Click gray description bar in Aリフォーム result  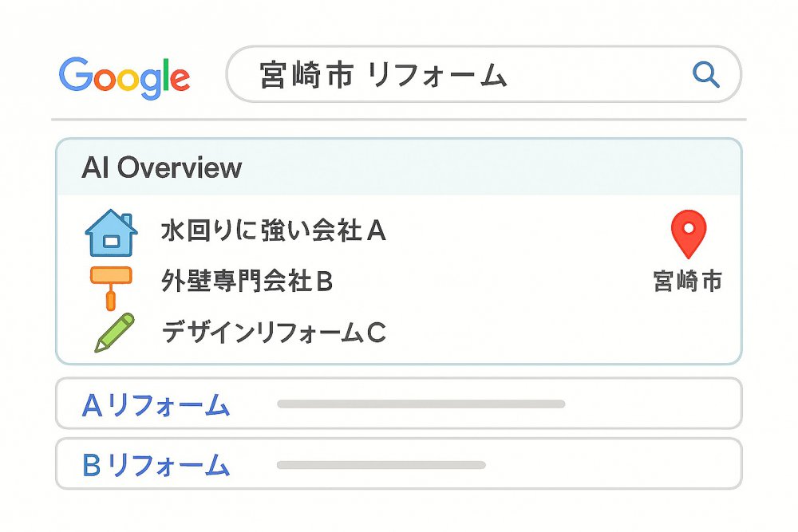[x=421, y=404]
